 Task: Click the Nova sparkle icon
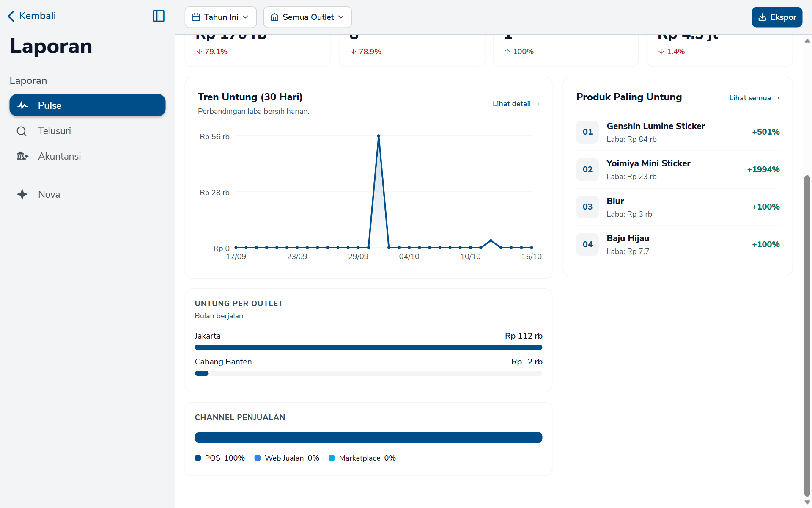[22, 194]
